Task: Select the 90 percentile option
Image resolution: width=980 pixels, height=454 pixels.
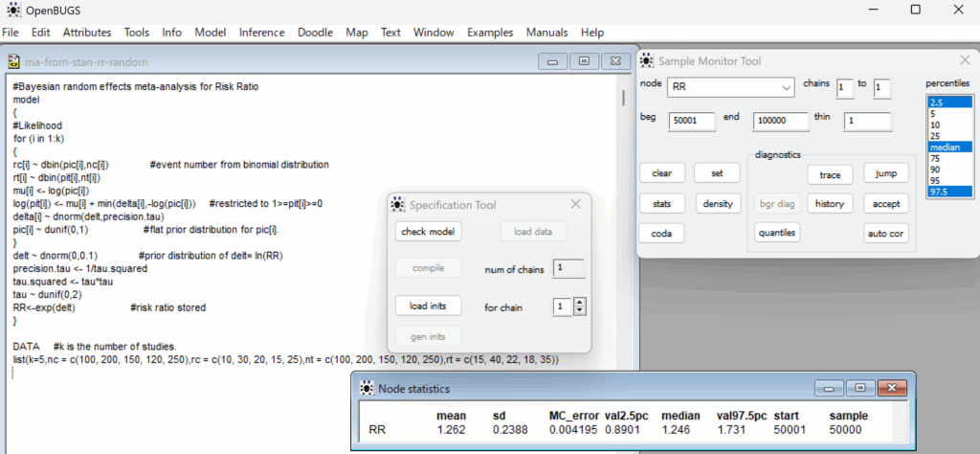Action: point(949,170)
